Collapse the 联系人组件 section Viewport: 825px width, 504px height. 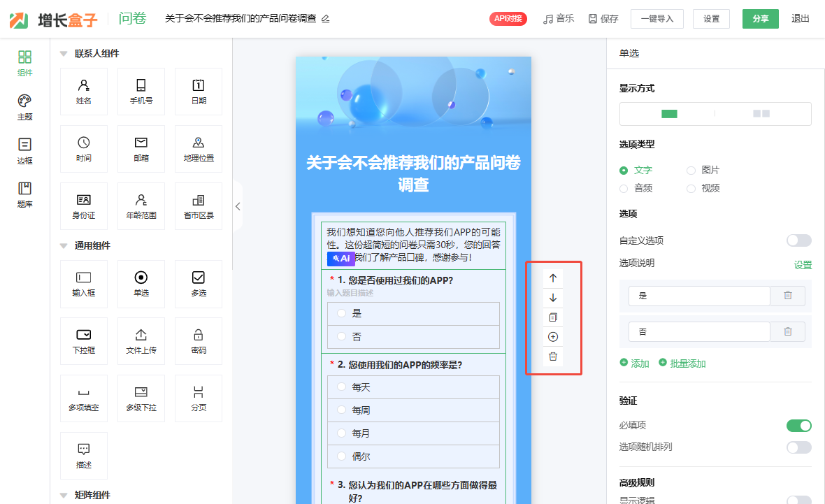[64, 54]
